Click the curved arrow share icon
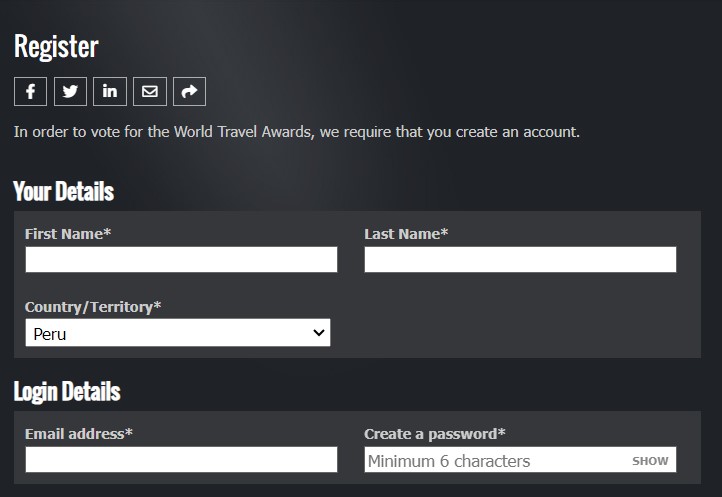The height and width of the screenshot is (497, 722). 189,92
